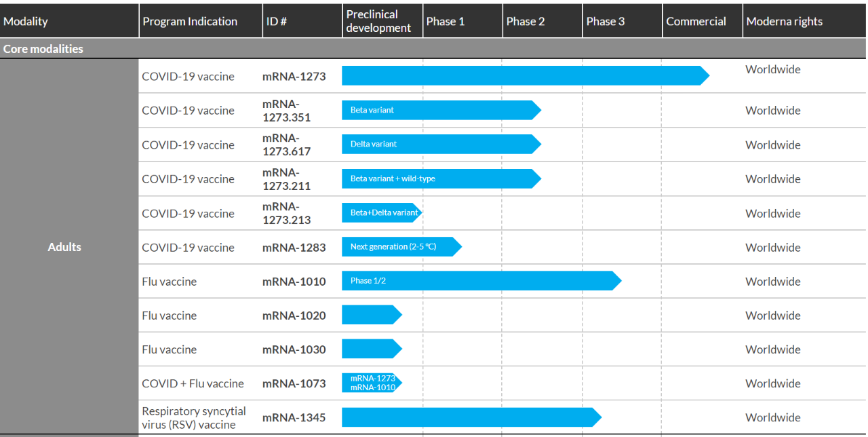Select the Core modalities section row
Screen dimensions: 868x437
point(433,49)
